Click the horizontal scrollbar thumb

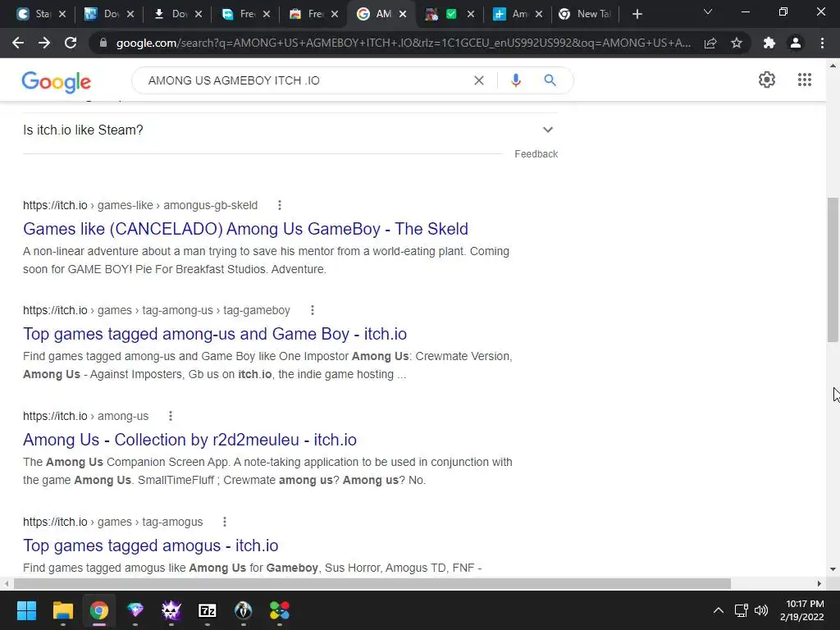coord(372,583)
